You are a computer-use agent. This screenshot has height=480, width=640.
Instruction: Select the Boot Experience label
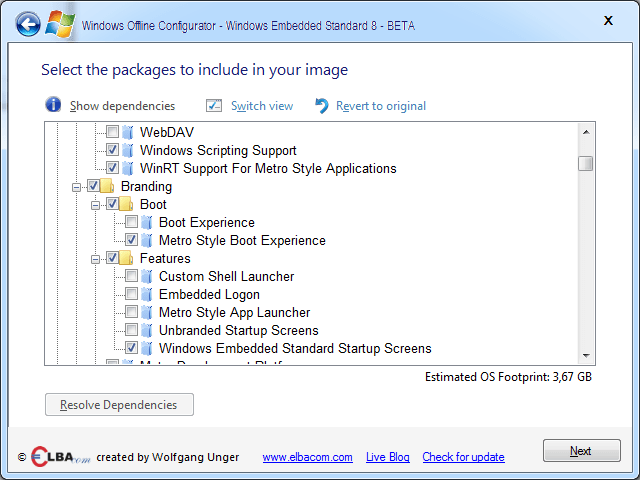[207, 222]
